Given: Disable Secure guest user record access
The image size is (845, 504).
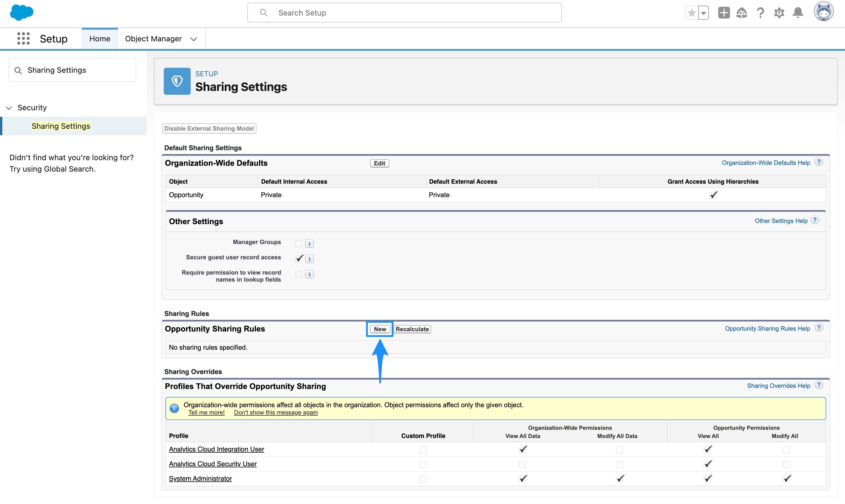Looking at the screenshot, I should (299, 258).
